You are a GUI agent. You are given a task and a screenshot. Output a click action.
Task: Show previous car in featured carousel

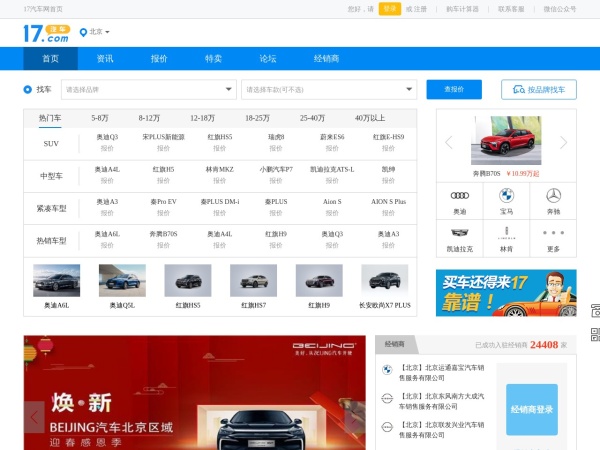click(449, 143)
